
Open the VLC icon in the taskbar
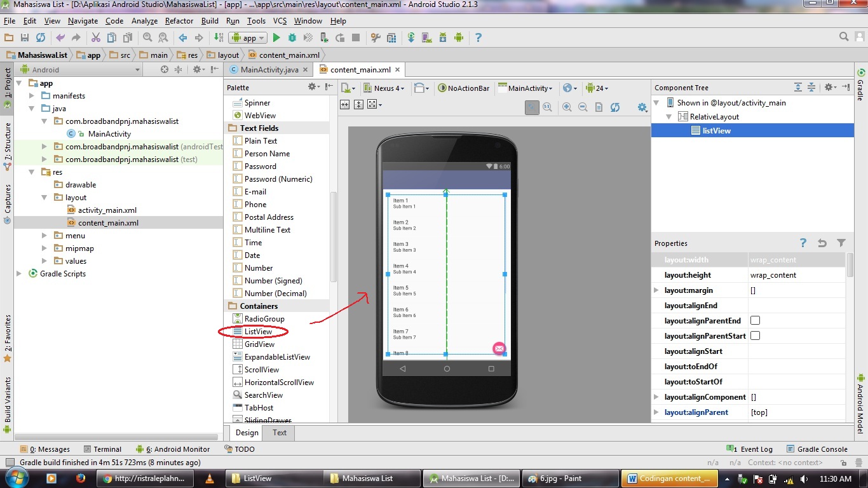coord(210,478)
